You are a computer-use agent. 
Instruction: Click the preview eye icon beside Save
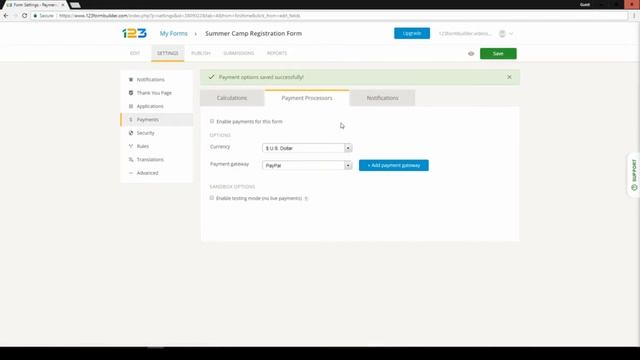click(471, 53)
